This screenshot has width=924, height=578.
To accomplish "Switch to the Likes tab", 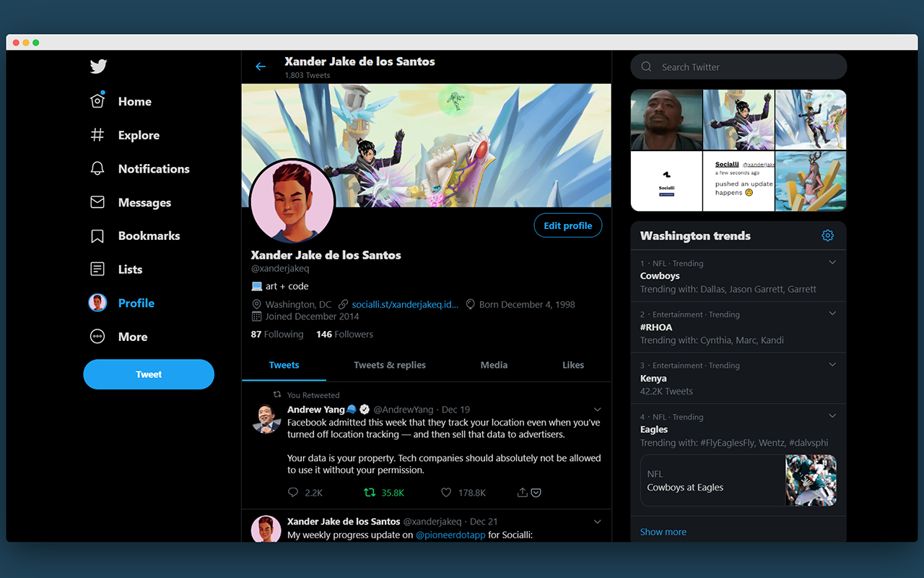I will click(573, 365).
